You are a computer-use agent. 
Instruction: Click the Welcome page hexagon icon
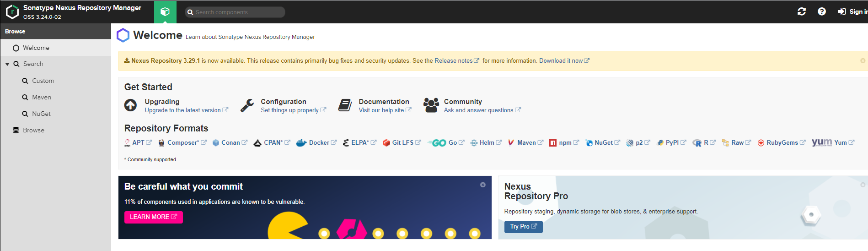(x=123, y=35)
